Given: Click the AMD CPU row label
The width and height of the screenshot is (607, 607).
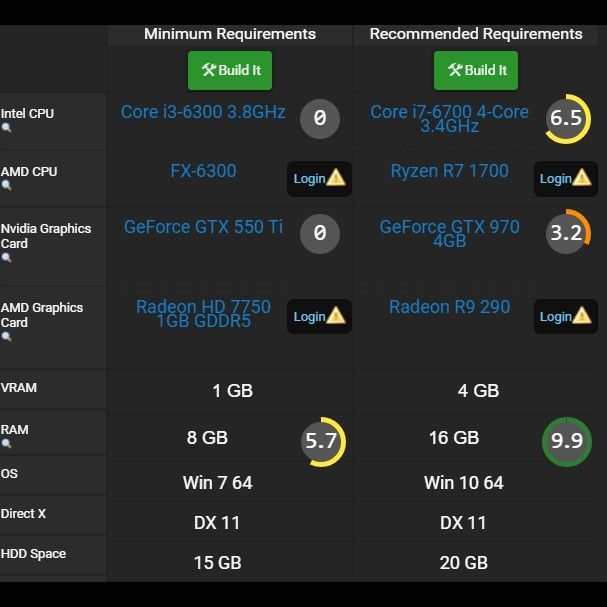Looking at the screenshot, I should click(29, 171).
